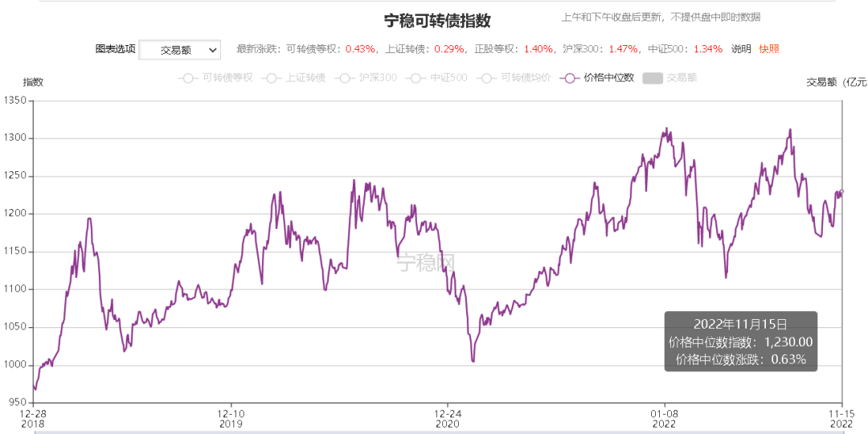The width and height of the screenshot is (868, 434).
Task: Select the latest data point on the chart line
Action: tap(841, 191)
